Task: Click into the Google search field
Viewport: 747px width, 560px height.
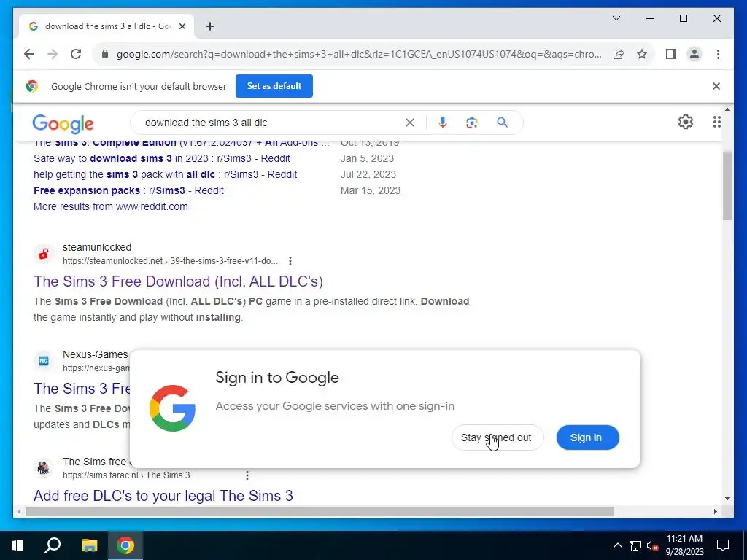Action: tap(271, 122)
